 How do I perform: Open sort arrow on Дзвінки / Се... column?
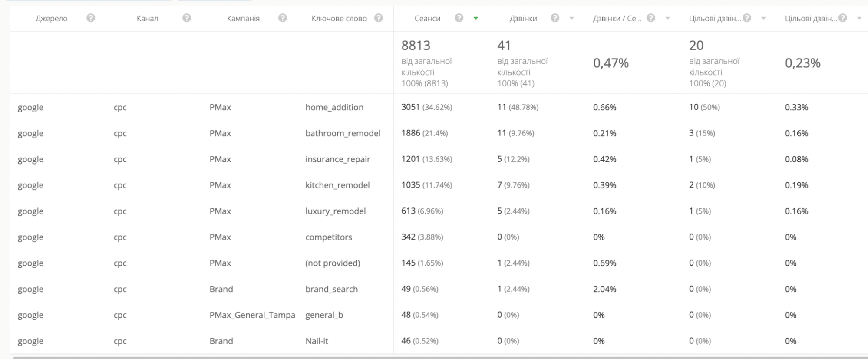[667, 19]
